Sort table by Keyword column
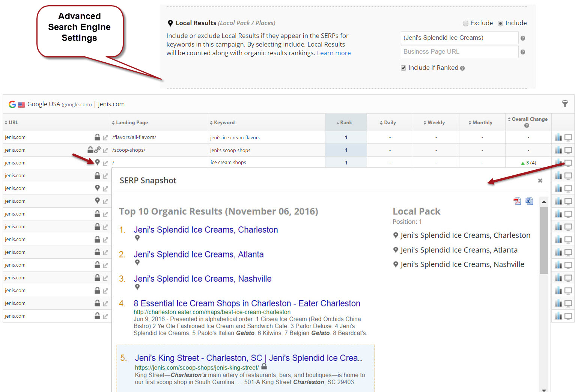Image resolution: width=575 pixels, height=392 pixels. point(224,123)
